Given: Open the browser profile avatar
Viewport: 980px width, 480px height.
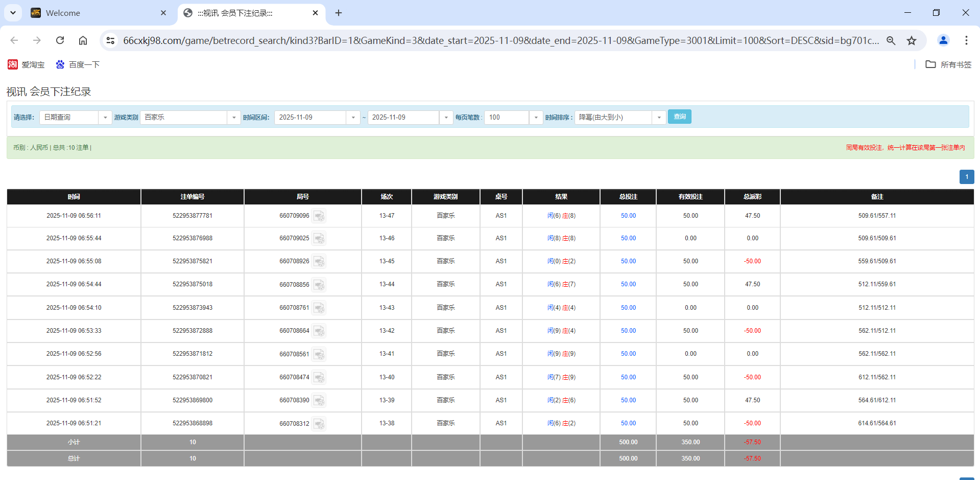Looking at the screenshot, I should [943, 40].
